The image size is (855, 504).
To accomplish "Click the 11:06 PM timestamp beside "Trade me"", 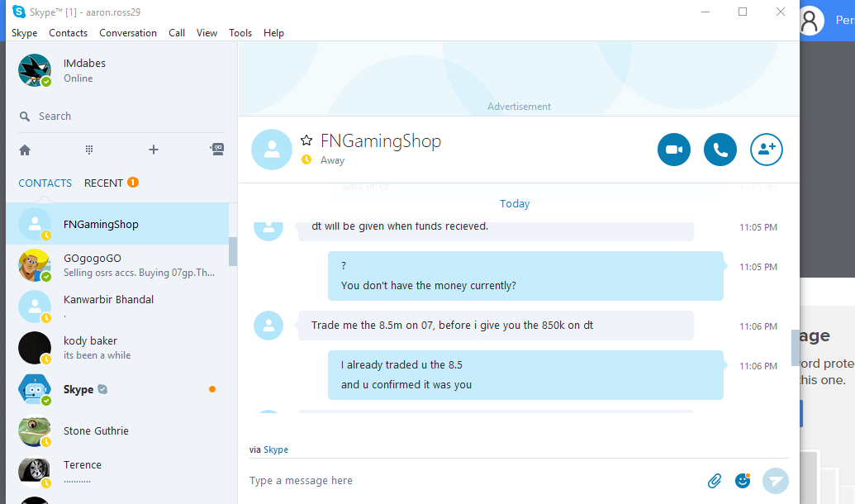I will coord(758,326).
